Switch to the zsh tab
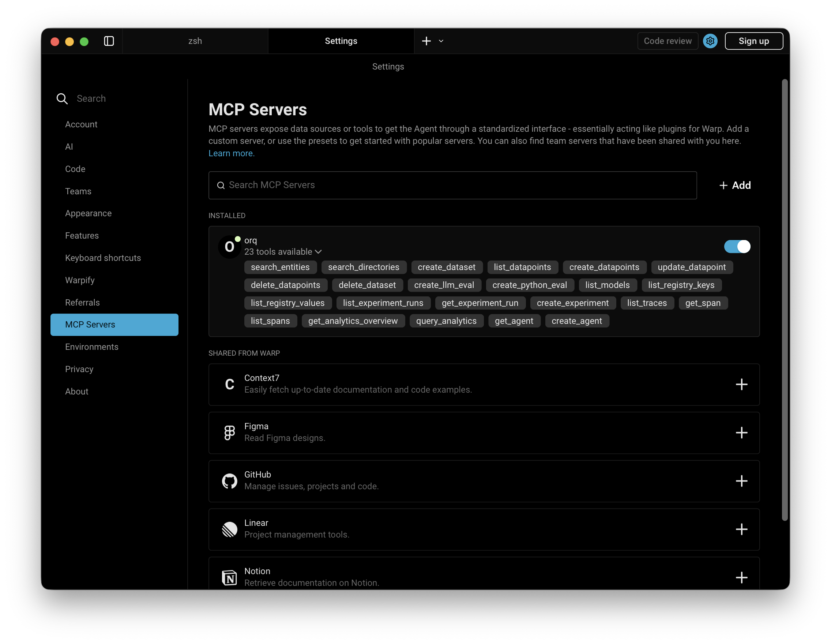 coord(195,41)
